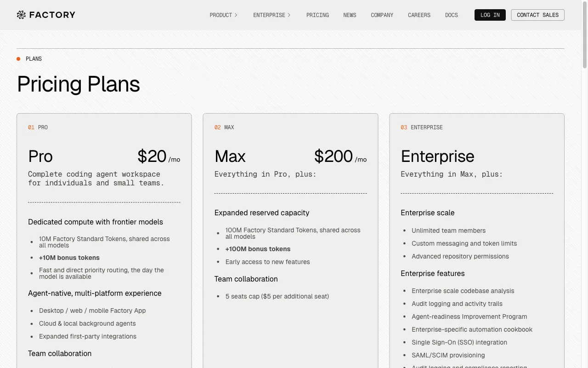The height and width of the screenshot is (368, 588).
Task: Click the $20 price on the Pro card
Action: point(152,156)
